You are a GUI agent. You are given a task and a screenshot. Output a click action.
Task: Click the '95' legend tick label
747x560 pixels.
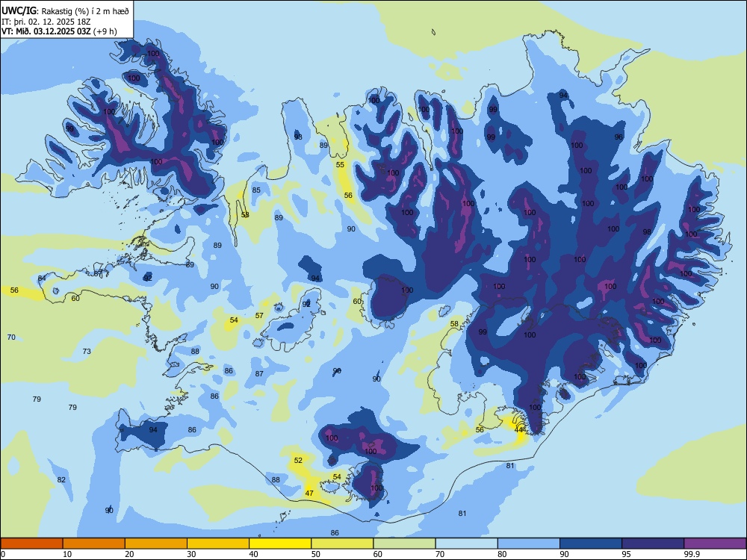[x=626, y=554]
